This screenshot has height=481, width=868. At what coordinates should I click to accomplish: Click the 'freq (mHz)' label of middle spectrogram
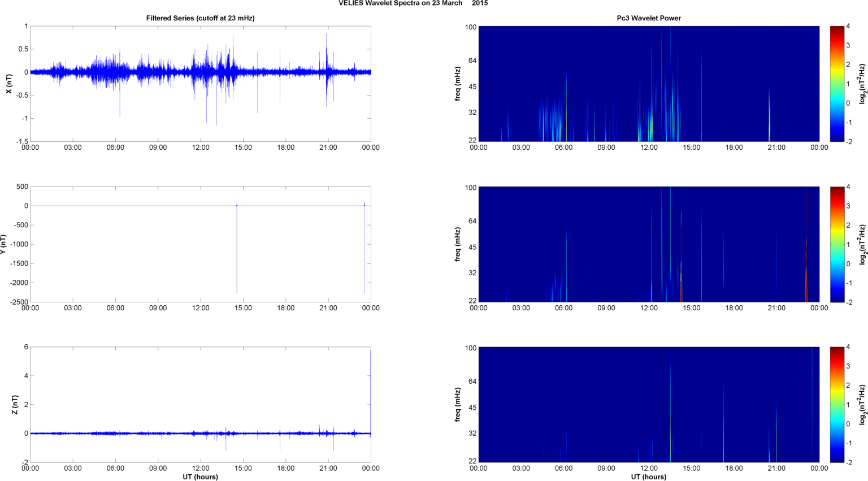(458, 244)
